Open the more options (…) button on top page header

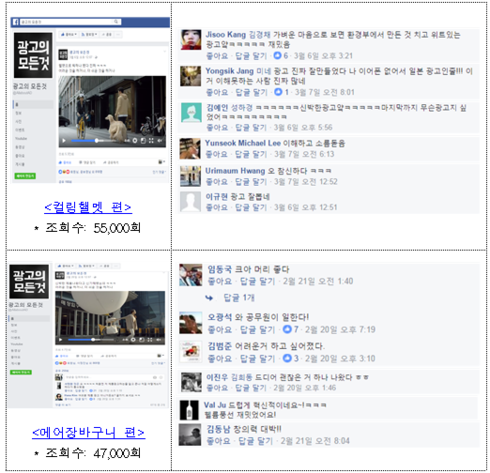tap(118, 34)
